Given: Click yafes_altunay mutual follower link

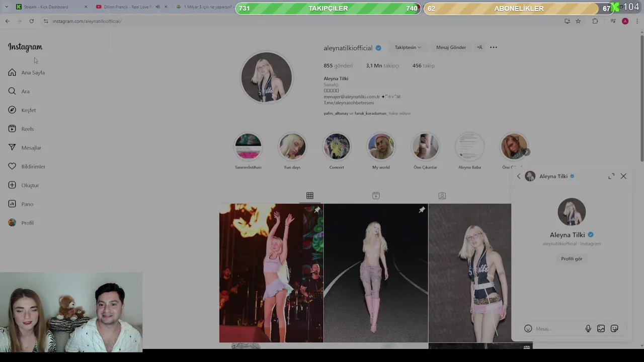Looking at the screenshot, I should pos(336,114).
